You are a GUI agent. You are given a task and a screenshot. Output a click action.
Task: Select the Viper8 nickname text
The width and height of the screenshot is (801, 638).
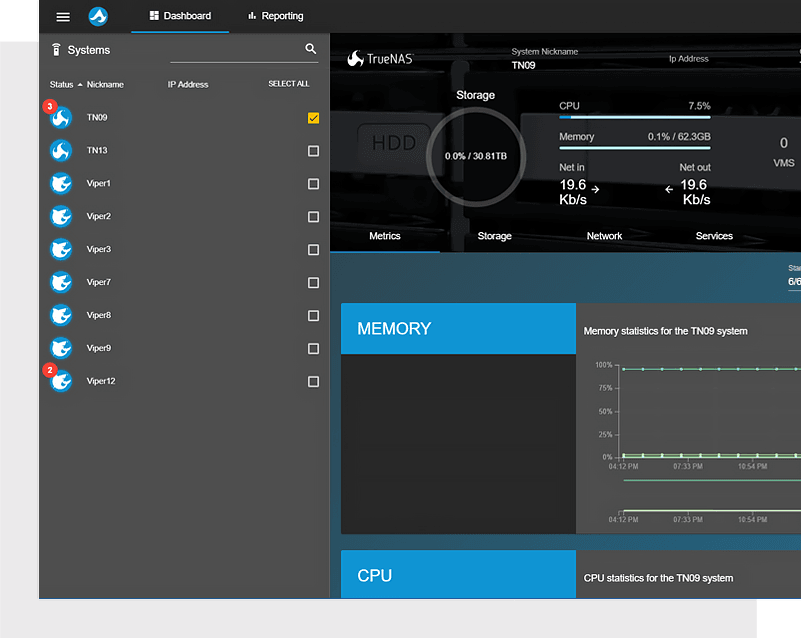point(99,315)
